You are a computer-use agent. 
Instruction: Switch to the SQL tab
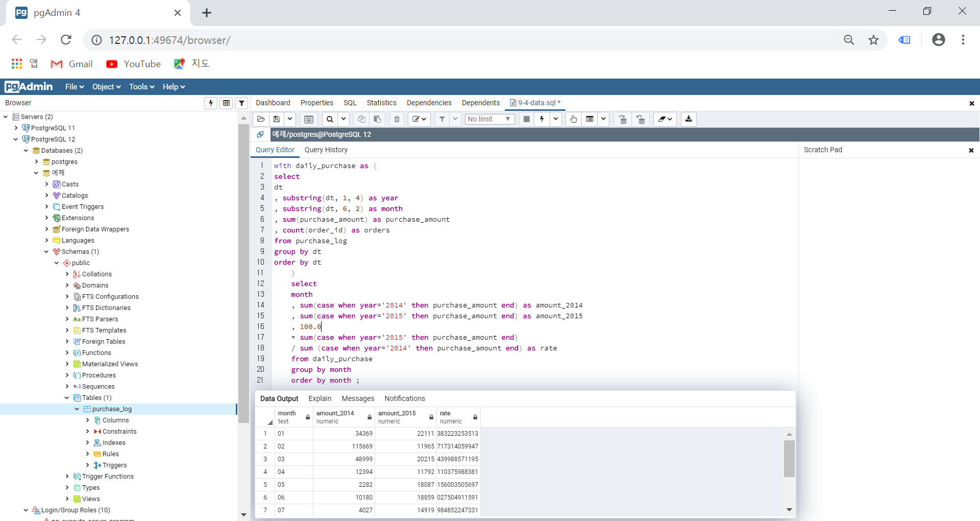[350, 103]
